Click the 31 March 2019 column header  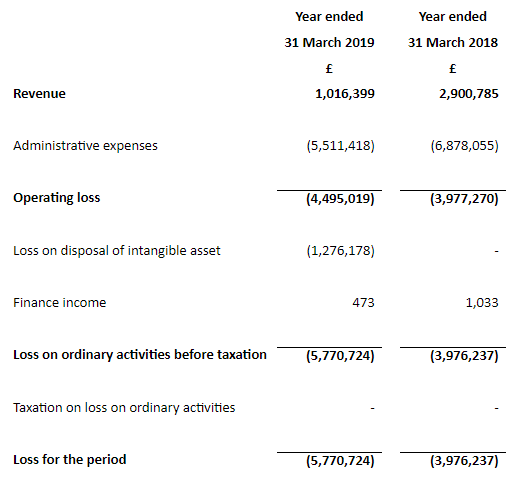coord(329,43)
